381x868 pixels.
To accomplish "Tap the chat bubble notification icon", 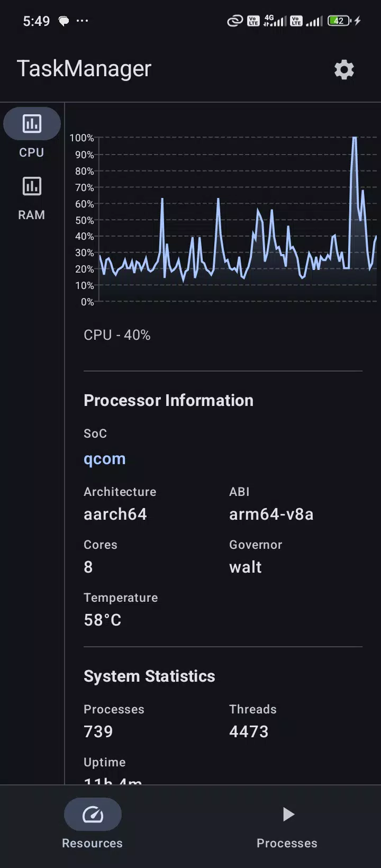I will pyautogui.click(x=63, y=21).
